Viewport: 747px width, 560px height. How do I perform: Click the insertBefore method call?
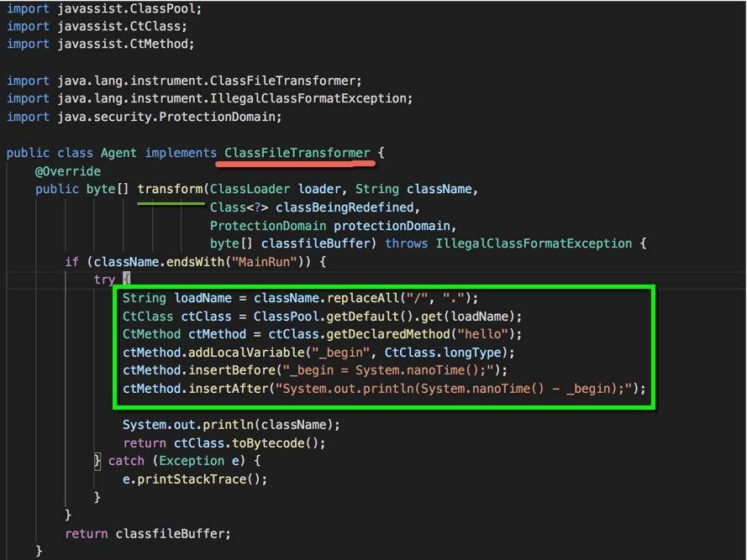point(232,370)
